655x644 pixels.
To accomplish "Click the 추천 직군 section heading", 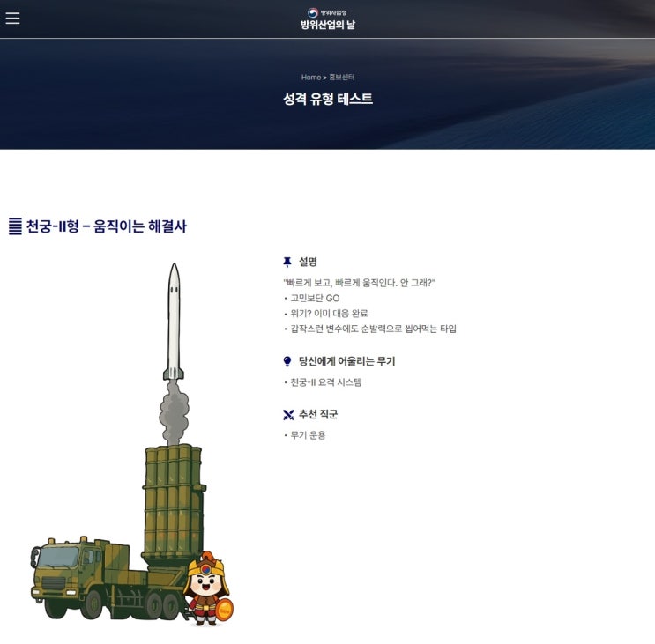I will click(x=318, y=414).
